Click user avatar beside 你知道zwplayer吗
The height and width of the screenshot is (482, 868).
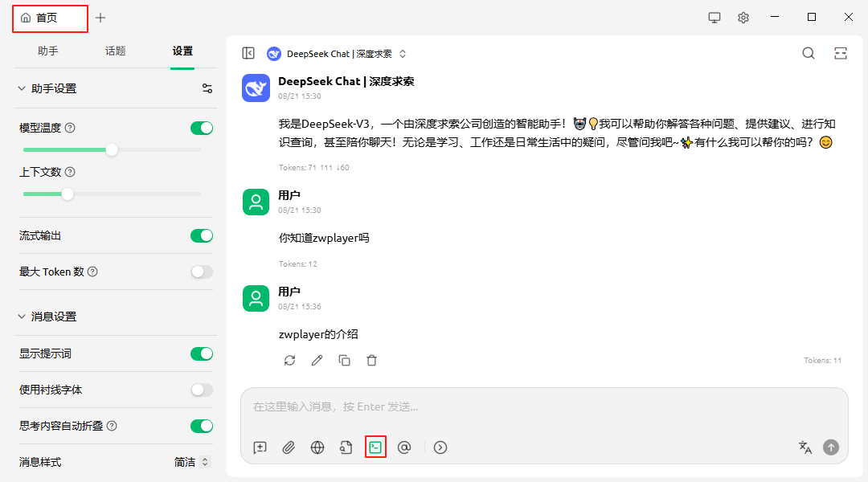256,202
